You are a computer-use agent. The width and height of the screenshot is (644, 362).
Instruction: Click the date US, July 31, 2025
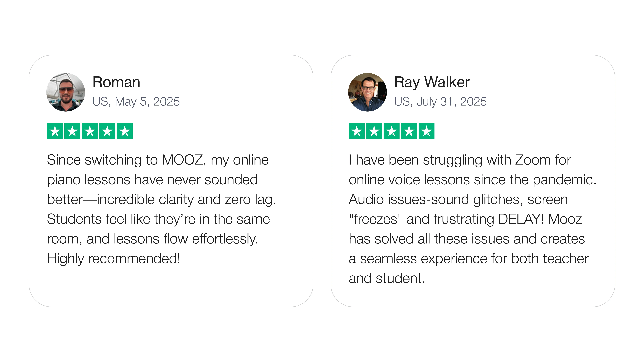[x=440, y=102]
